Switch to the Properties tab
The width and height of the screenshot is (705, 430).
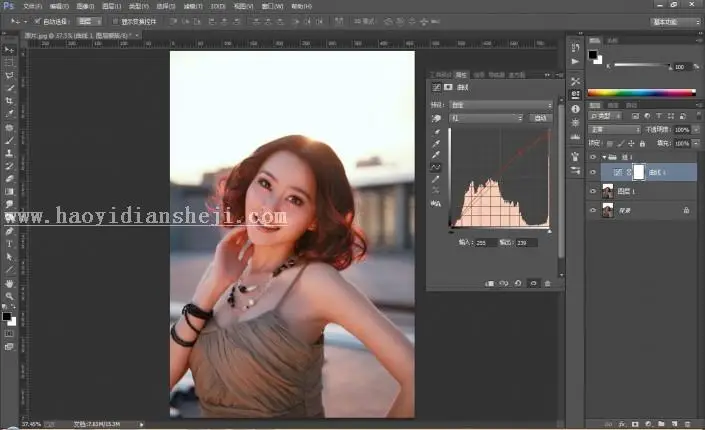click(461, 75)
